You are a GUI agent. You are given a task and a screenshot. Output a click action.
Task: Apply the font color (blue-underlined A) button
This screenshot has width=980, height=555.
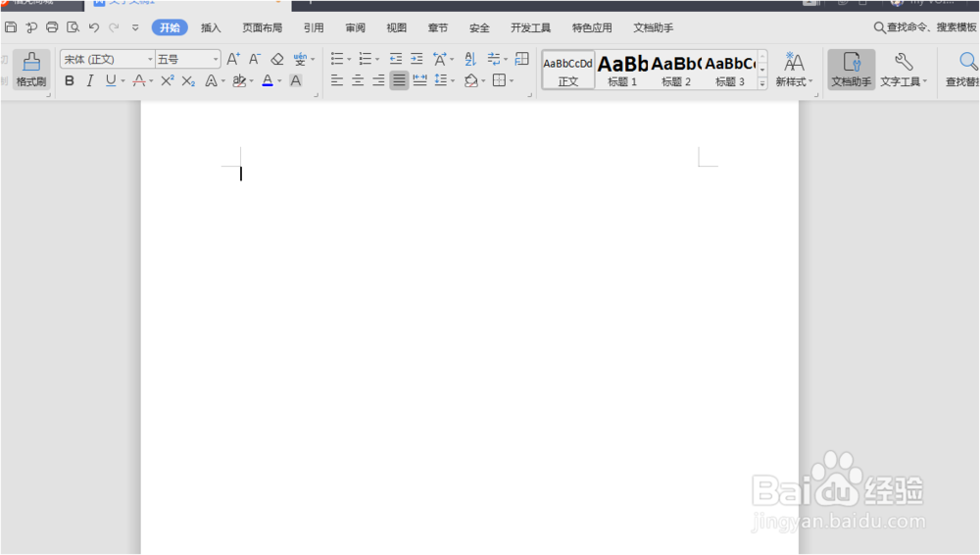[x=268, y=80]
